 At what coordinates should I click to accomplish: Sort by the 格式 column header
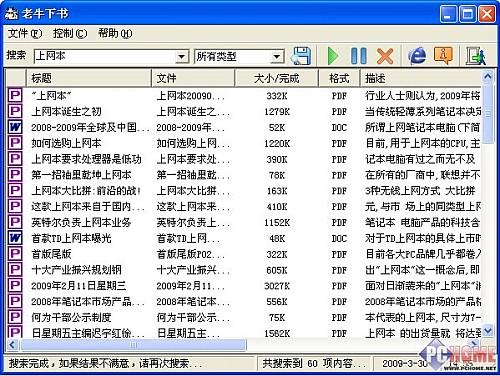tap(339, 78)
